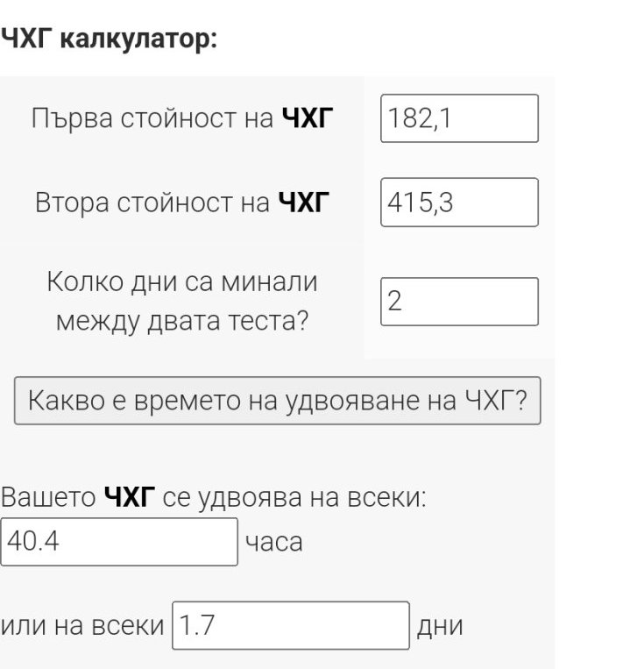Viewport: 644px width, 669px height.
Task: Click the 'часа' unit label
Action: [x=274, y=542]
